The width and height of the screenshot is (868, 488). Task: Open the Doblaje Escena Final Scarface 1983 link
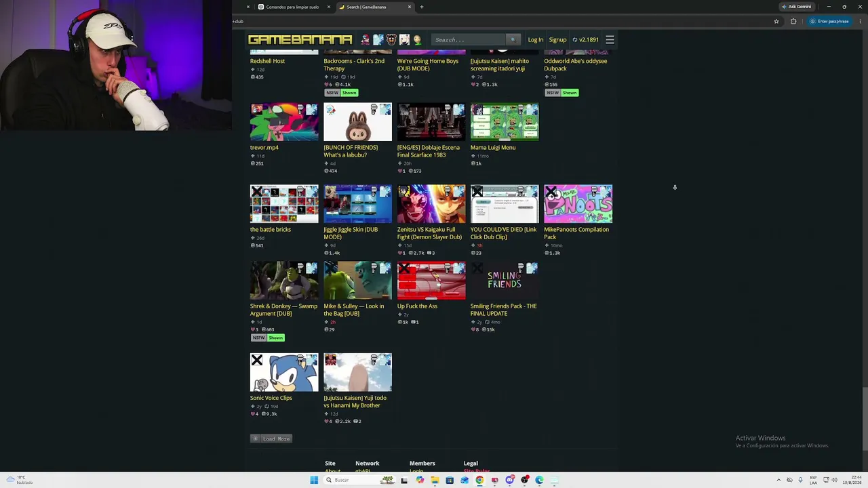point(429,151)
